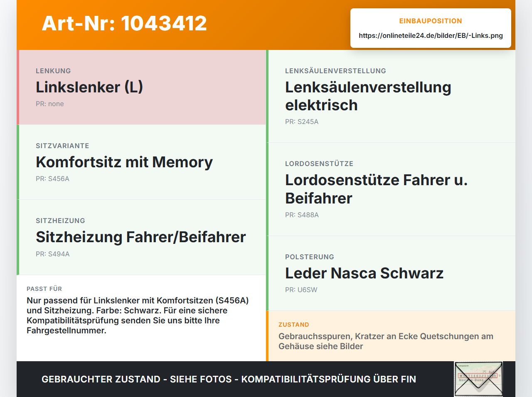The image size is (532, 397).
Task: Click the dark footer banner text
Action: tap(229, 379)
